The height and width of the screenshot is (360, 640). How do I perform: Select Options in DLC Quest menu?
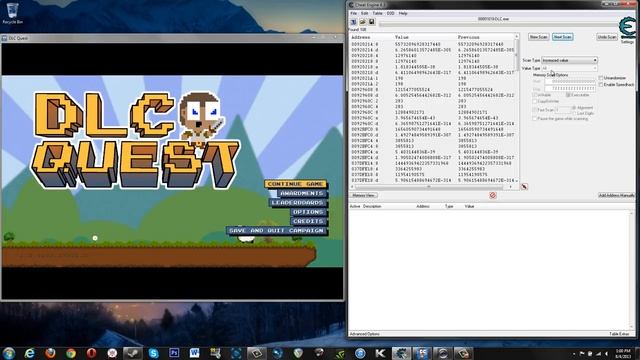coord(309,212)
